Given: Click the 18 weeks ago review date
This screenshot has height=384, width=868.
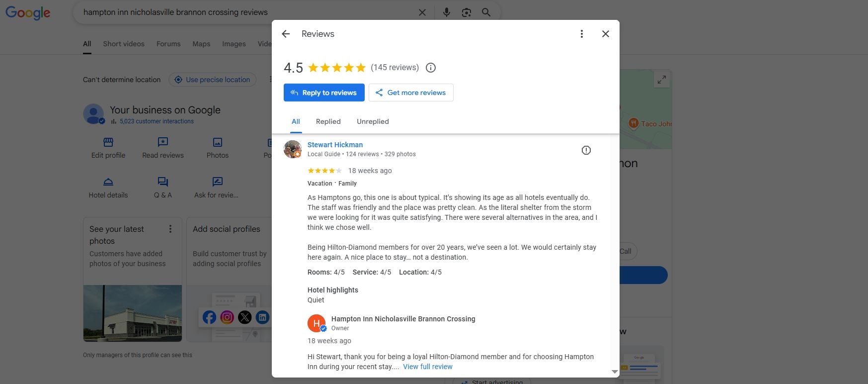Looking at the screenshot, I should [x=370, y=171].
